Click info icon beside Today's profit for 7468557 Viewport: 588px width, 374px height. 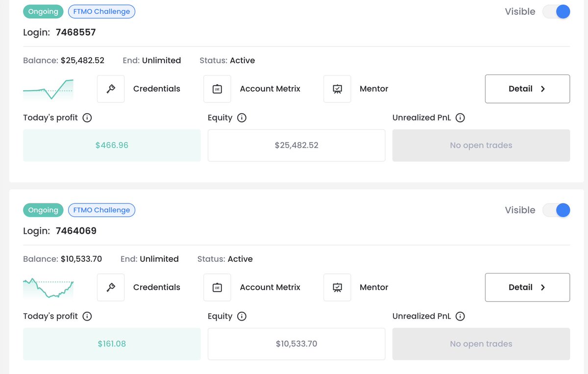87,118
